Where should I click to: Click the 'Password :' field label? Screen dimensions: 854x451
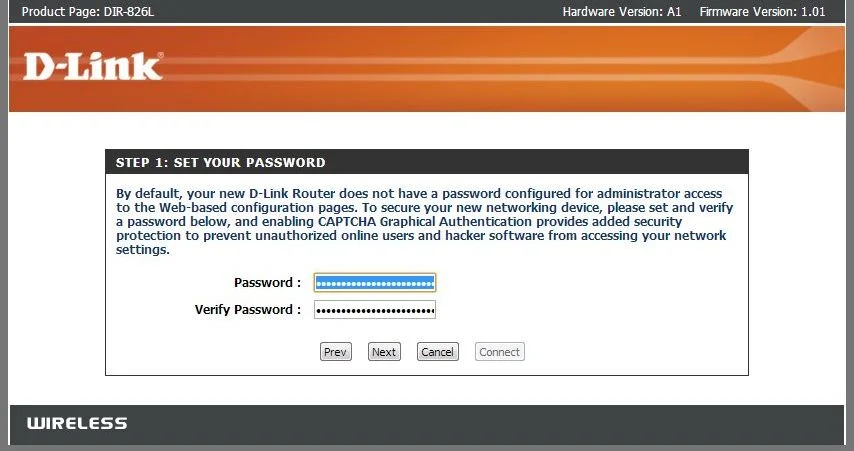coord(267,283)
